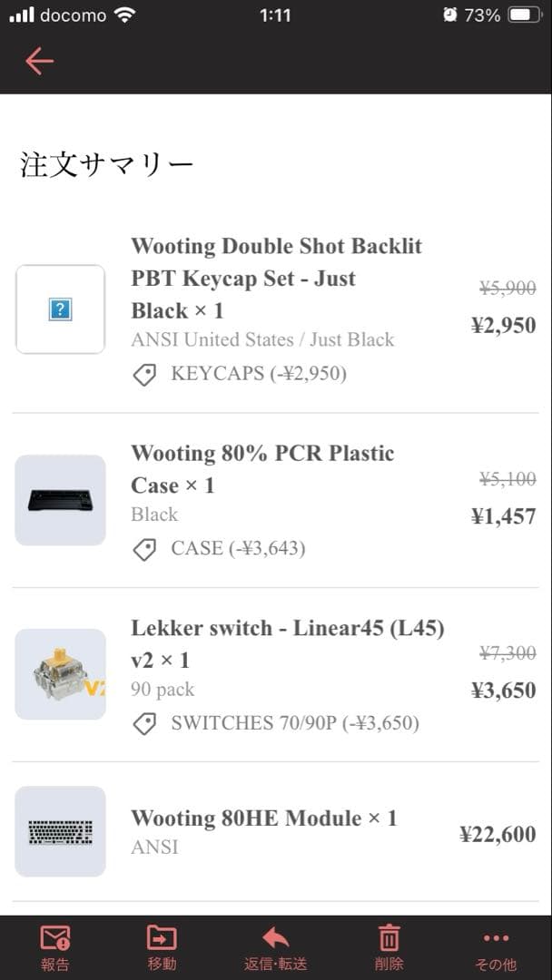Tap the battery indicator in status bar
This screenshot has width=552, height=980.
click(x=525, y=15)
